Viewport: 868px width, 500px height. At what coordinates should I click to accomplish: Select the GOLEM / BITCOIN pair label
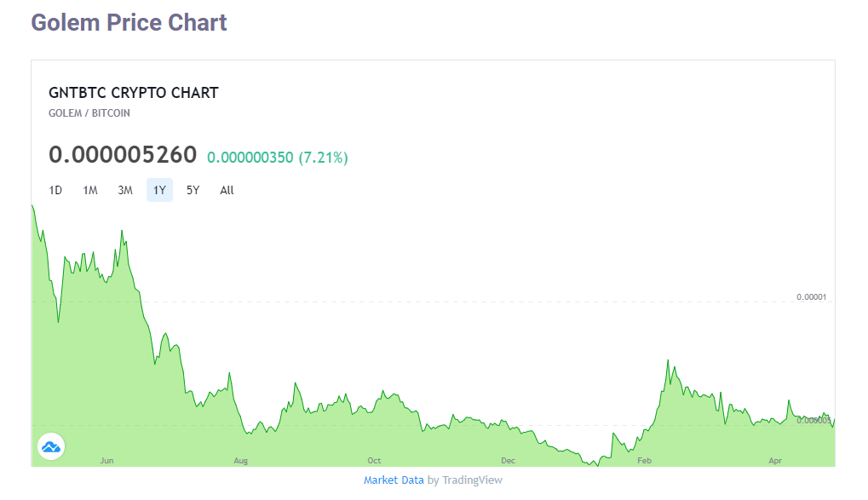click(x=90, y=112)
